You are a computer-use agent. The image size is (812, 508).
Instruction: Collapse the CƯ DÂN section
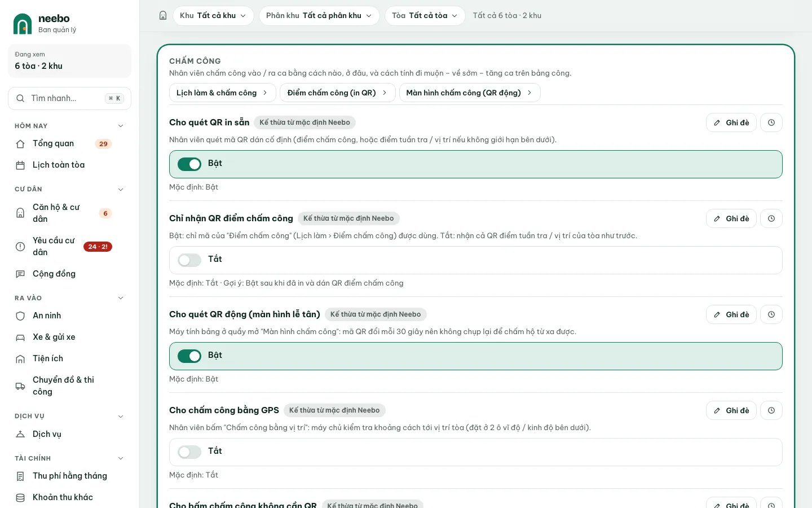pos(121,190)
